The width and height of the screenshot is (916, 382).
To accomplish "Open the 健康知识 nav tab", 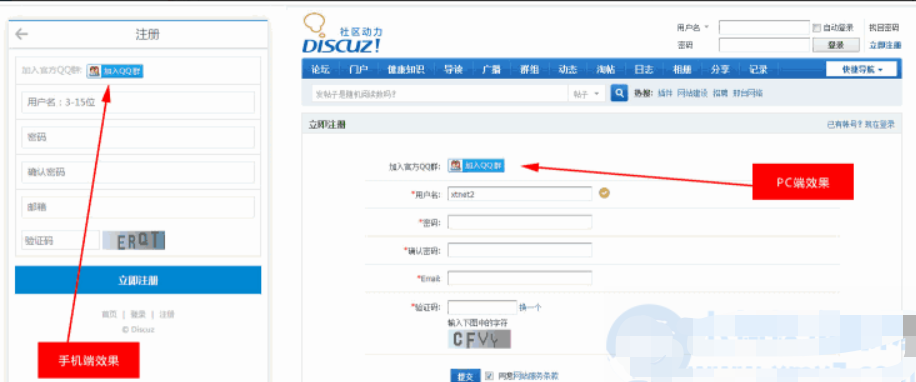I will pyautogui.click(x=405, y=70).
